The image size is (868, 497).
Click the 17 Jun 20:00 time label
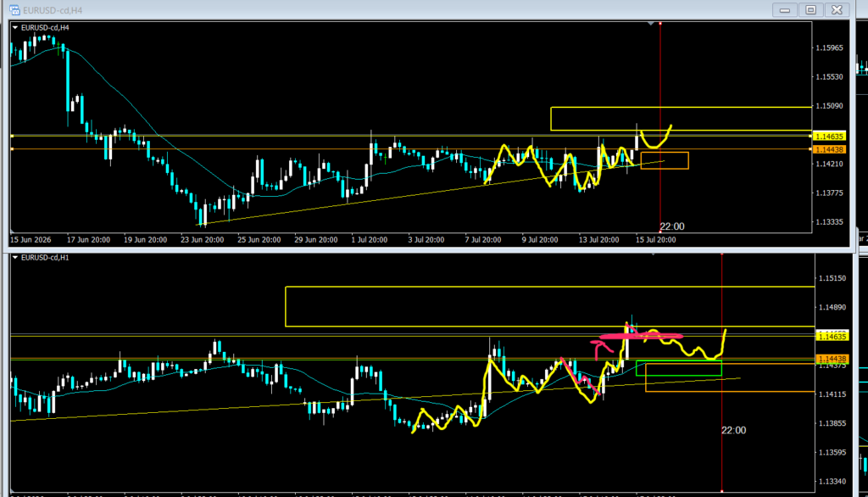click(88, 240)
